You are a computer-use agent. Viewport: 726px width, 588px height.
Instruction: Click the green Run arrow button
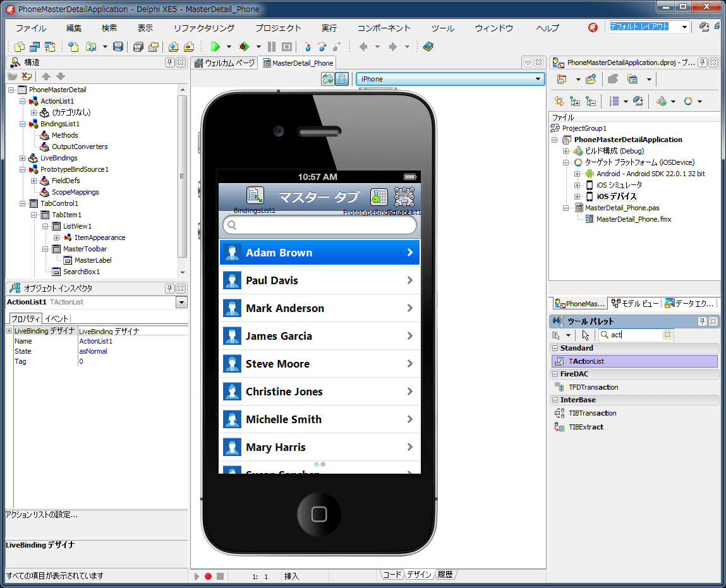tap(215, 47)
